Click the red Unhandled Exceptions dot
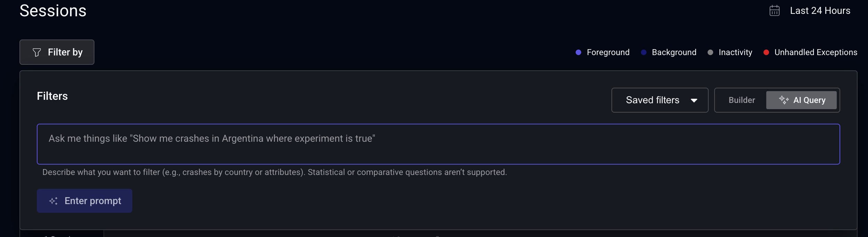Screen dimensions: 868x237 coord(766,52)
